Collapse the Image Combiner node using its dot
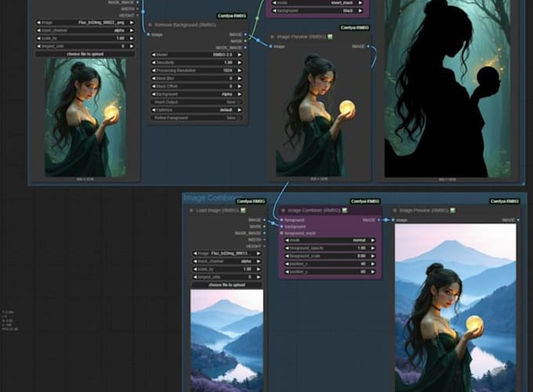 pyautogui.click(x=283, y=210)
